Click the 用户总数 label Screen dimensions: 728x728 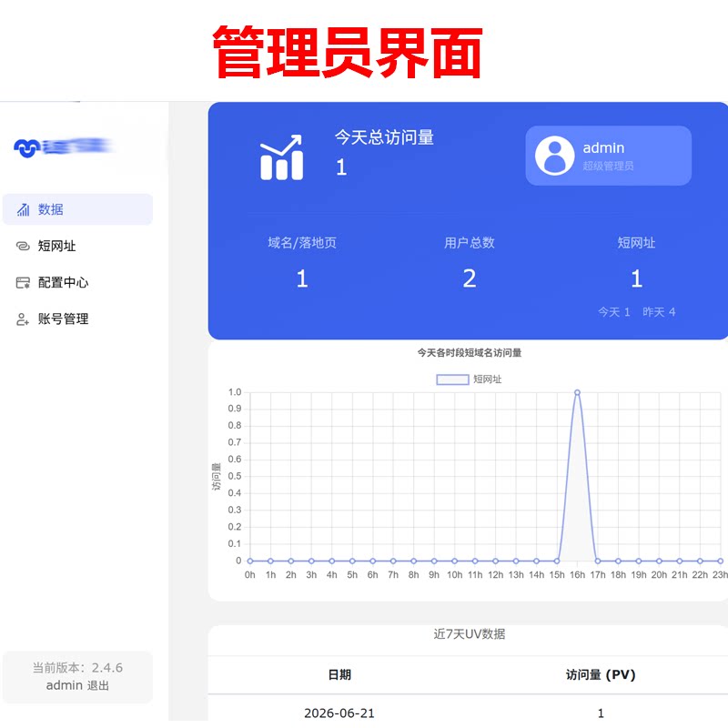(470, 243)
